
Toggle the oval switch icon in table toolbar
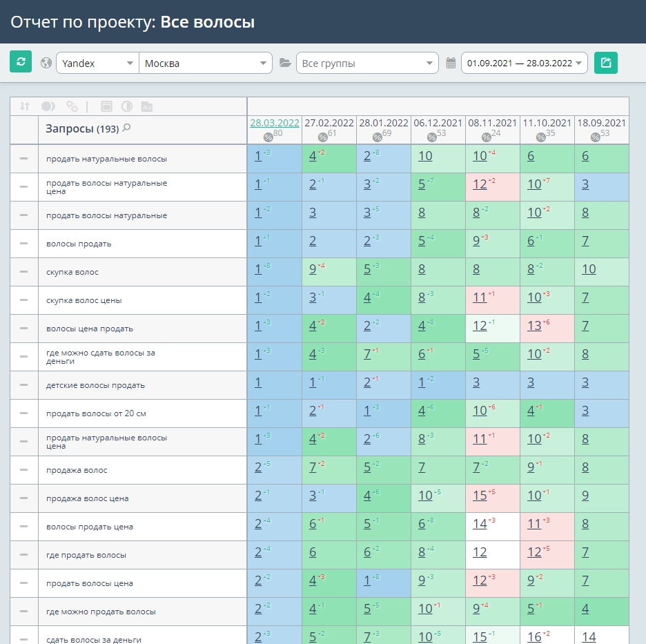(48, 106)
